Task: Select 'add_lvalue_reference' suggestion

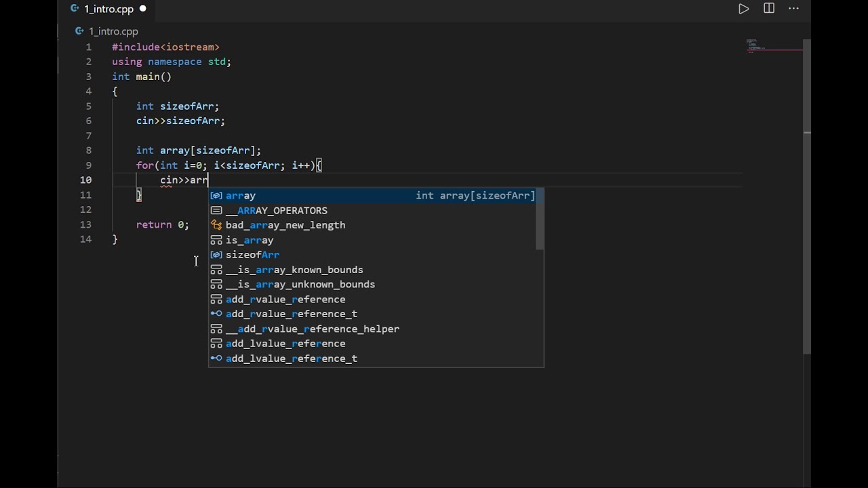Action: tap(285, 344)
